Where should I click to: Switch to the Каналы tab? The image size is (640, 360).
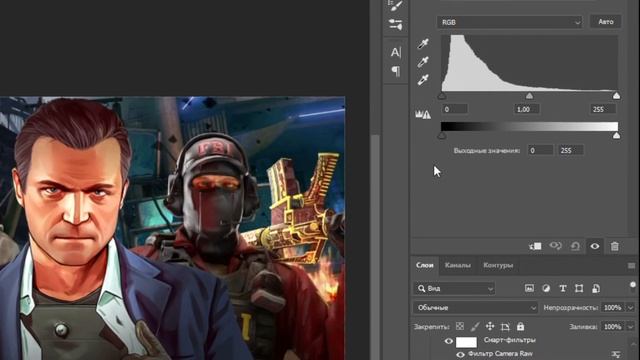tap(458, 265)
